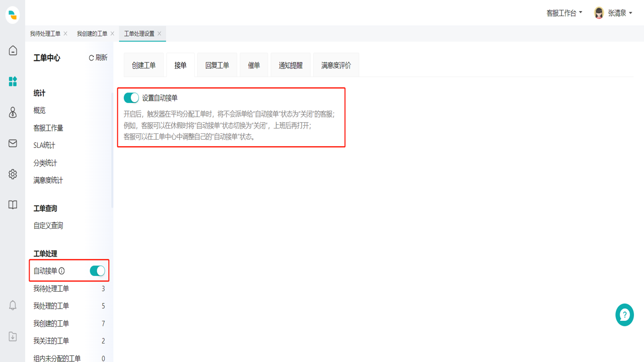Click the 刷新 refresh button

(x=98, y=58)
